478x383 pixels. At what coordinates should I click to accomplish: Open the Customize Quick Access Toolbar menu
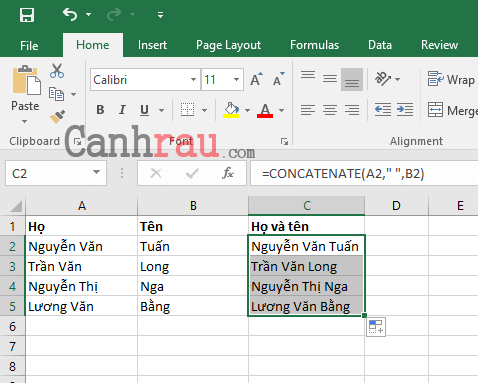pyautogui.click(x=160, y=15)
